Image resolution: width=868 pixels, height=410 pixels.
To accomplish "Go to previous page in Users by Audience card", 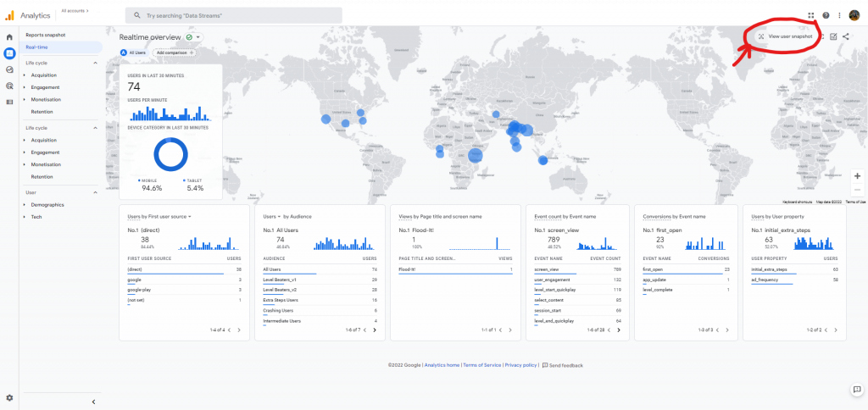I will point(365,330).
